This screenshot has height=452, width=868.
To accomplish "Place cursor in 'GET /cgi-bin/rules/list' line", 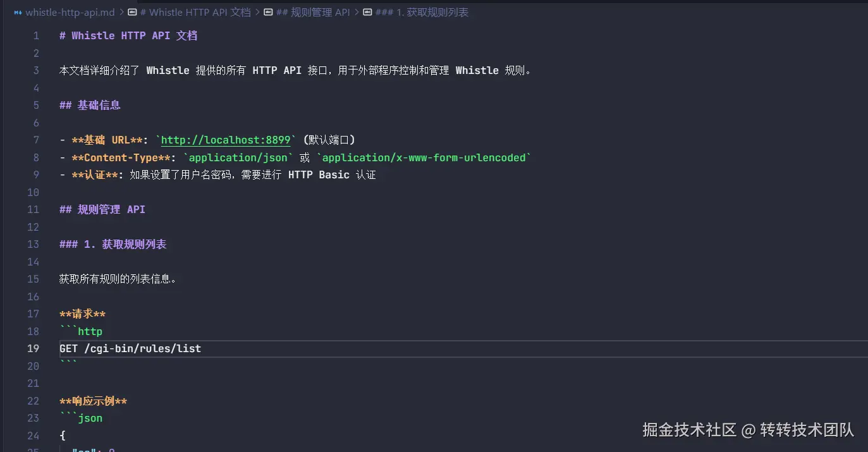I will pyautogui.click(x=130, y=348).
